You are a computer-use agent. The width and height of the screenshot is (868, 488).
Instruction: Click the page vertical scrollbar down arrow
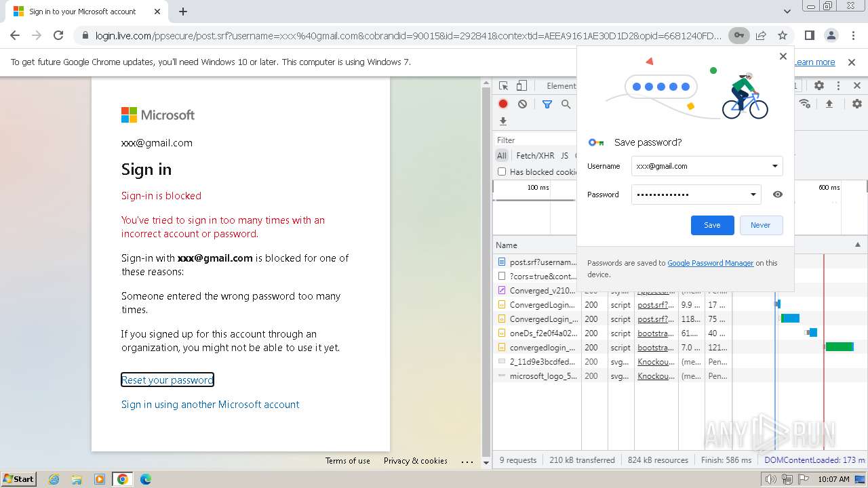click(486, 462)
